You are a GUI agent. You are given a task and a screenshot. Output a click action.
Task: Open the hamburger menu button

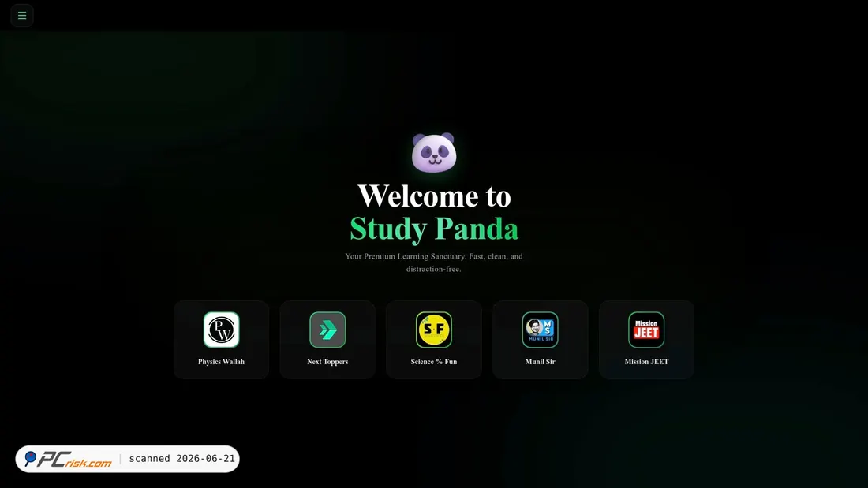22,16
